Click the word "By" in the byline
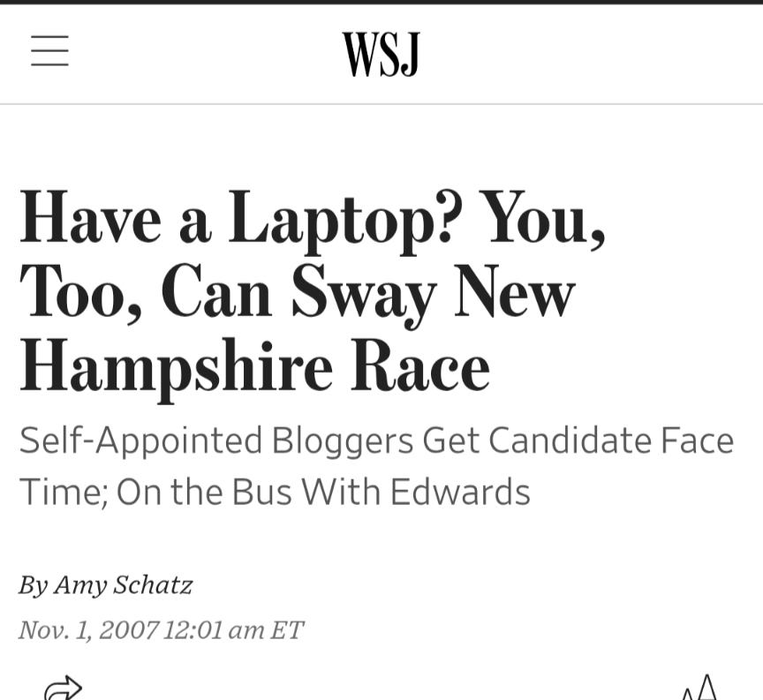 34,584
